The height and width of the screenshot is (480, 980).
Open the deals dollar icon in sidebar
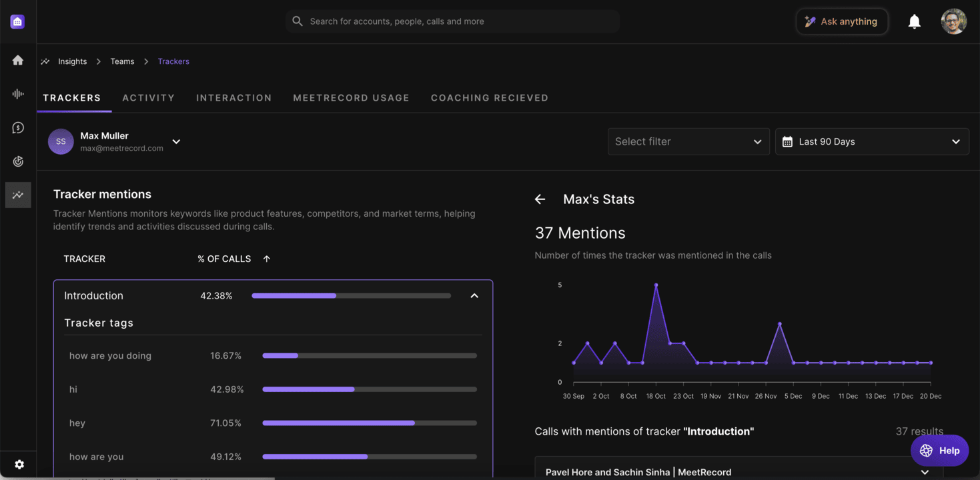click(x=18, y=128)
